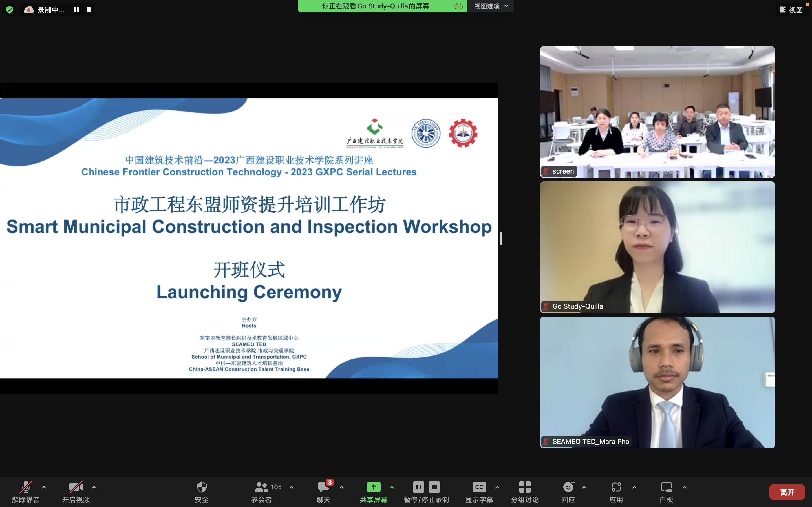Pause recording in bottom toolbar

pyautogui.click(x=418, y=487)
